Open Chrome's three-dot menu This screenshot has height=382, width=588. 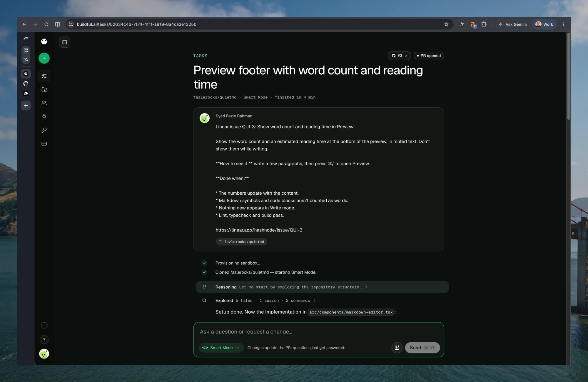564,24
